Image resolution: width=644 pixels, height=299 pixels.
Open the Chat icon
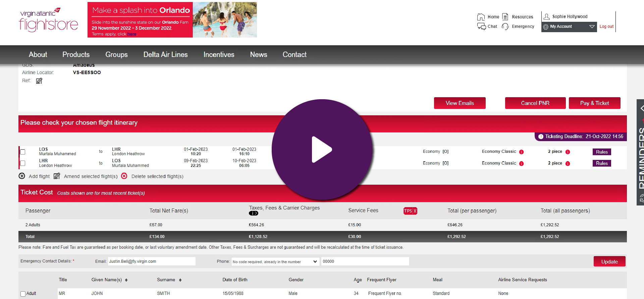coord(481,26)
